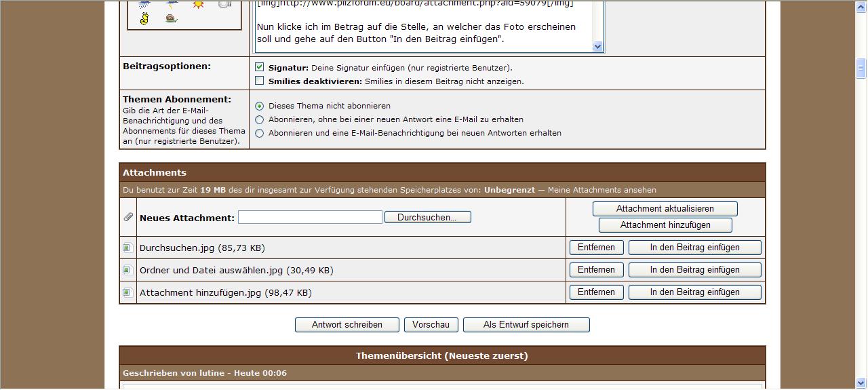Disable the Signatur checkbox
This screenshot has width=868, height=390.
click(x=260, y=68)
